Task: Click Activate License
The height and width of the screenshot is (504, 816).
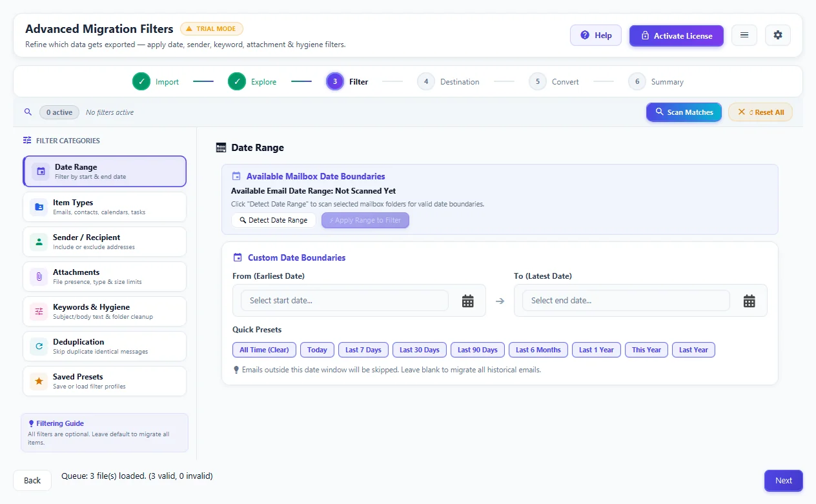Action: coord(677,35)
